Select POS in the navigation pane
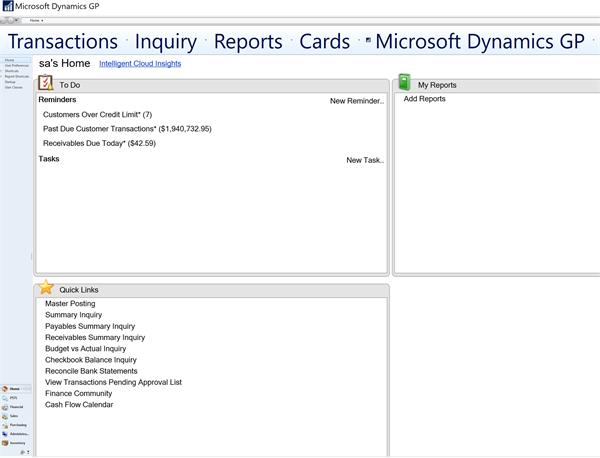This screenshot has width=600, height=458. point(16,398)
